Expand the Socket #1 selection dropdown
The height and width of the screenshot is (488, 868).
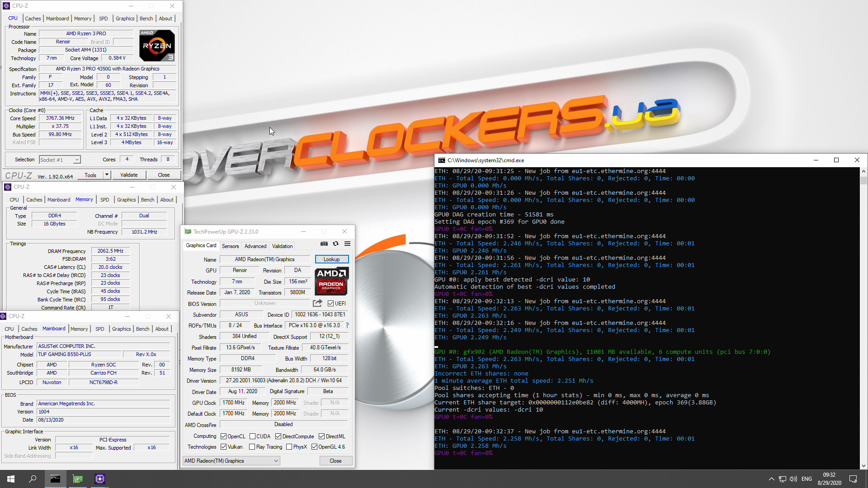click(x=77, y=160)
